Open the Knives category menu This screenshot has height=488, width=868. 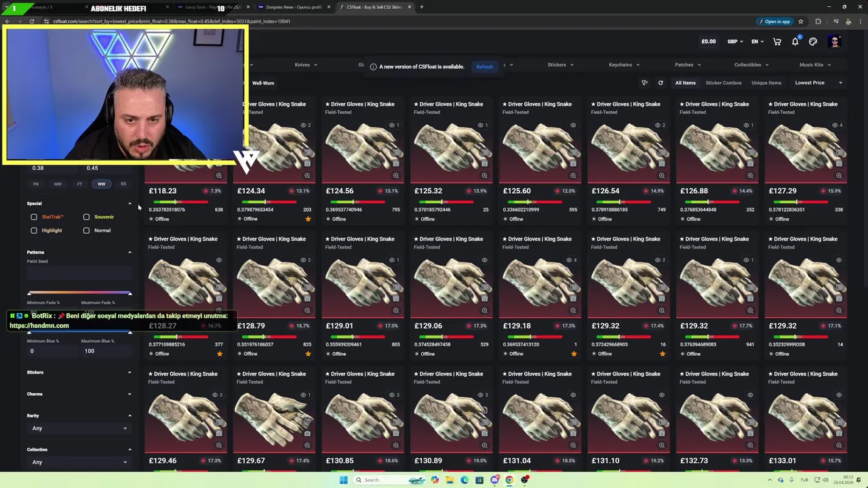[x=306, y=64]
